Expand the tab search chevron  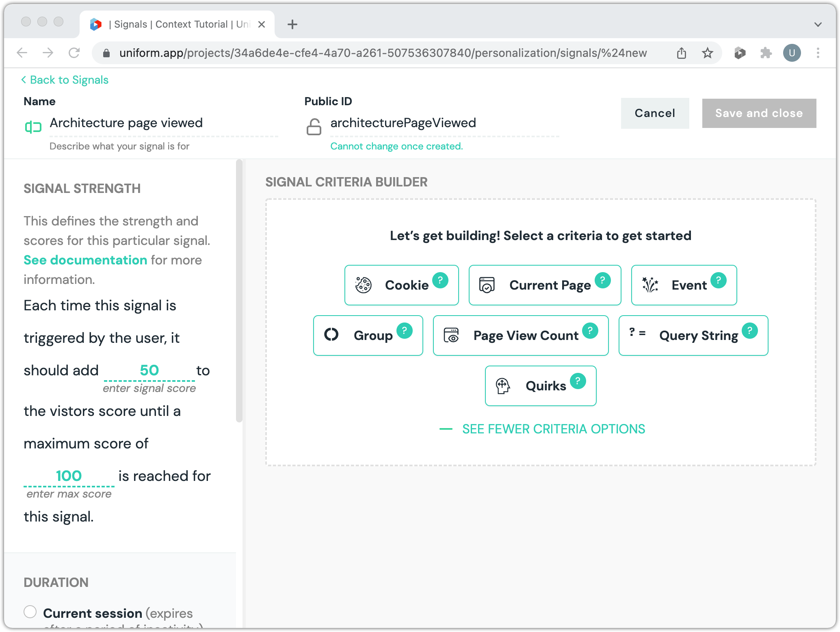tap(818, 24)
